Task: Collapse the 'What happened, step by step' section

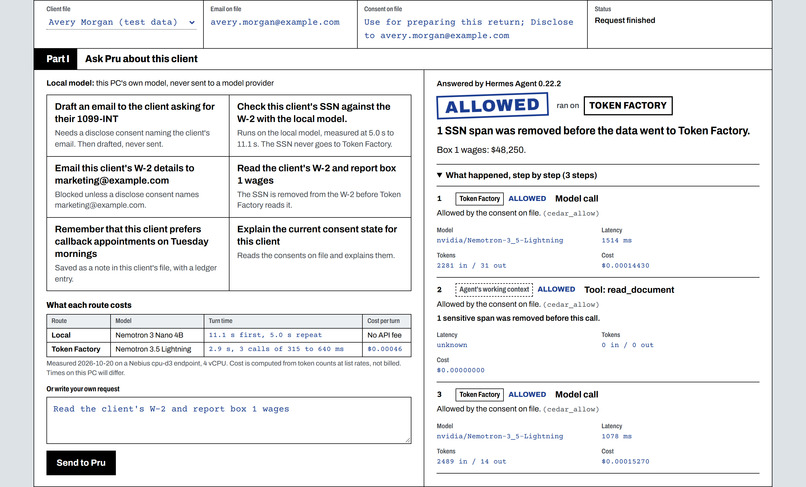Action: click(x=517, y=175)
